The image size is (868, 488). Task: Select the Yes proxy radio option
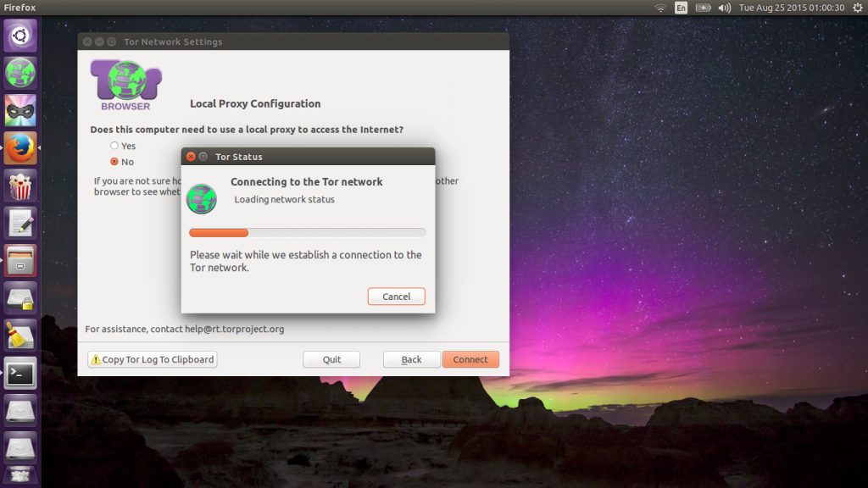coord(114,146)
